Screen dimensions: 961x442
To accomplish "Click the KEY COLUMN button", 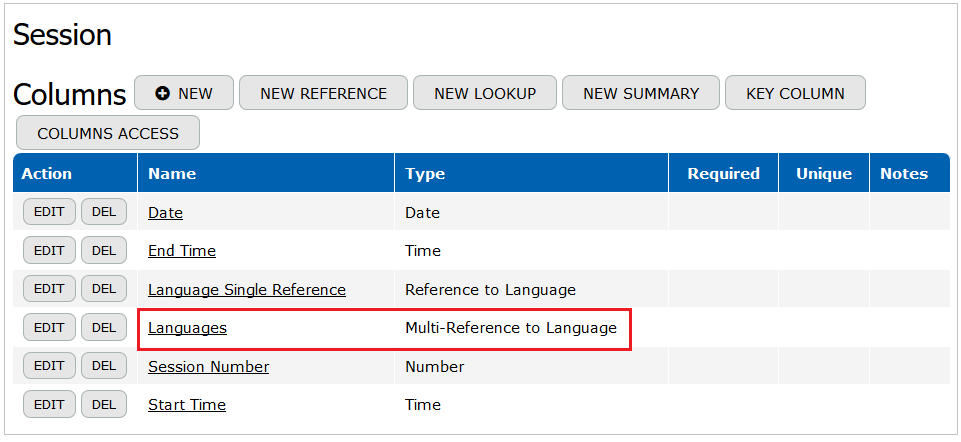I will (x=795, y=93).
